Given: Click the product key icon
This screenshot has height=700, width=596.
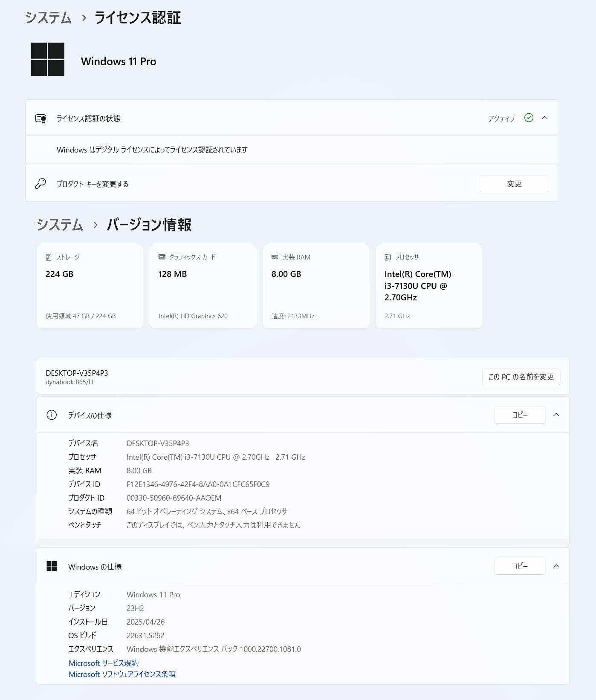Looking at the screenshot, I should tap(41, 184).
